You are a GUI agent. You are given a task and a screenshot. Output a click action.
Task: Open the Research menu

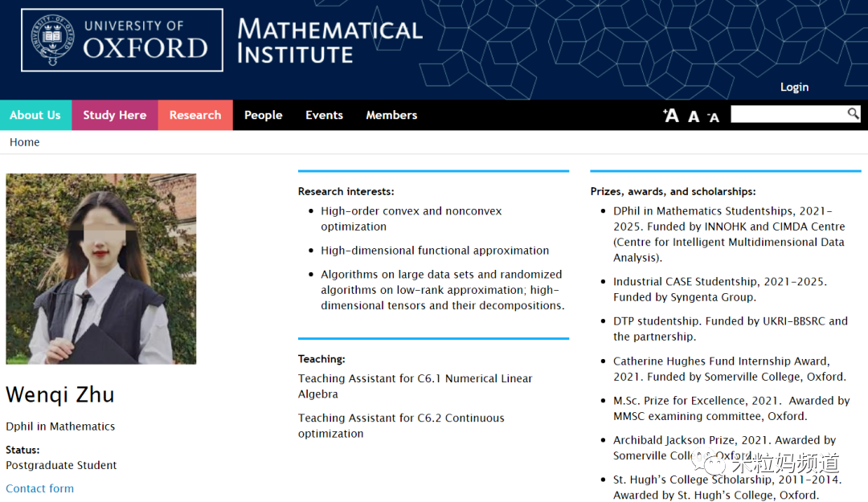pyautogui.click(x=195, y=115)
